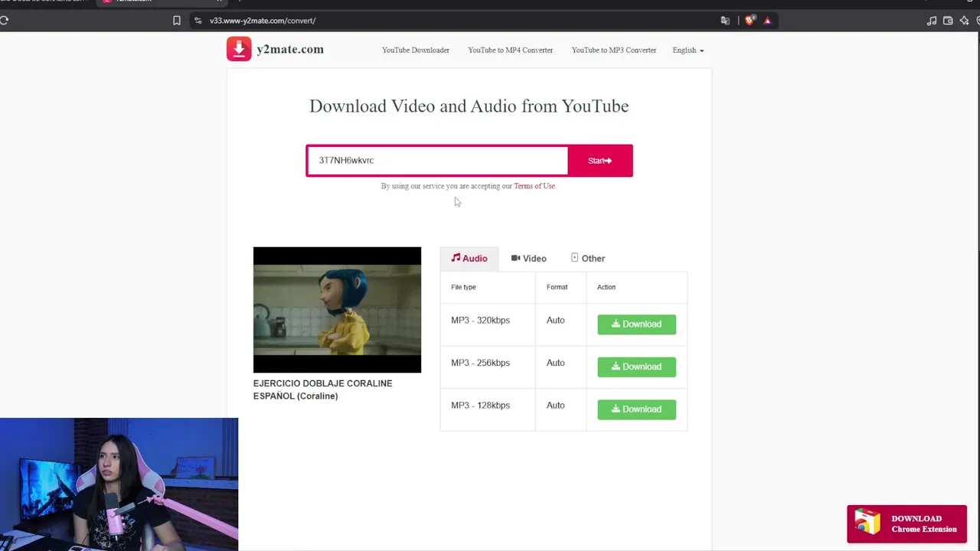Viewport: 980px width, 551px height.
Task: Reload the page with the browser refresh icon
Action: [x=4, y=21]
